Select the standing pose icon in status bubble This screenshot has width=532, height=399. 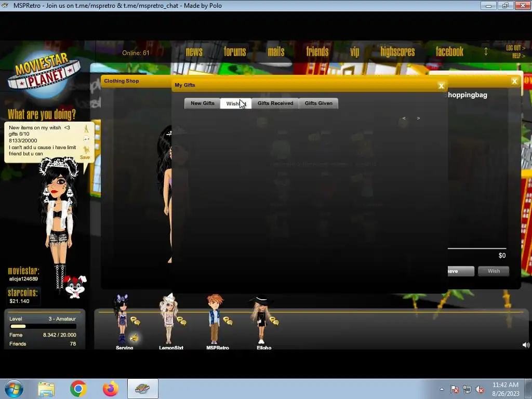[86, 129]
